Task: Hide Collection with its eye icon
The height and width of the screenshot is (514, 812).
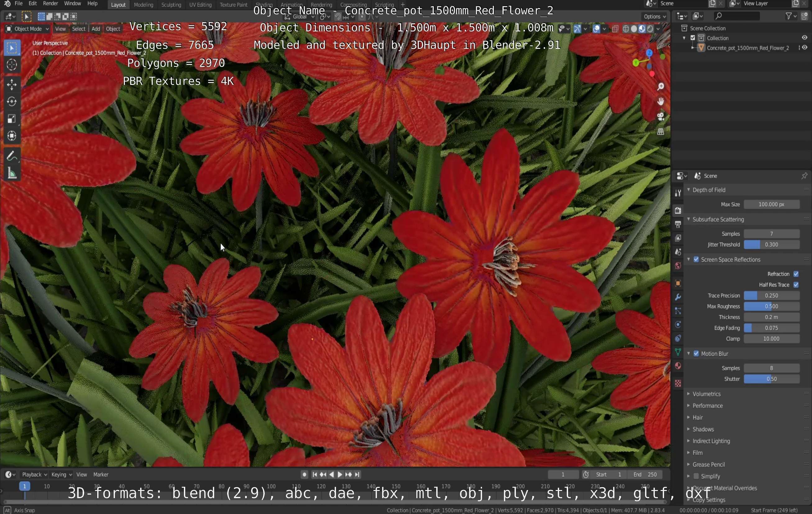Action: click(x=804, y=38)
